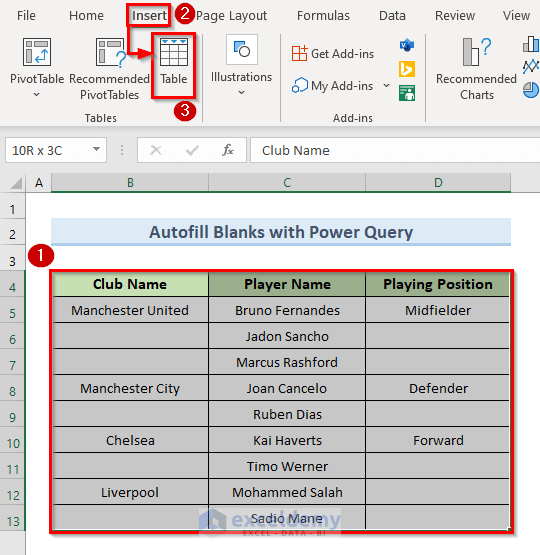Click the People Graph add-in icon

pyautogui.click(x=407, y=93)
